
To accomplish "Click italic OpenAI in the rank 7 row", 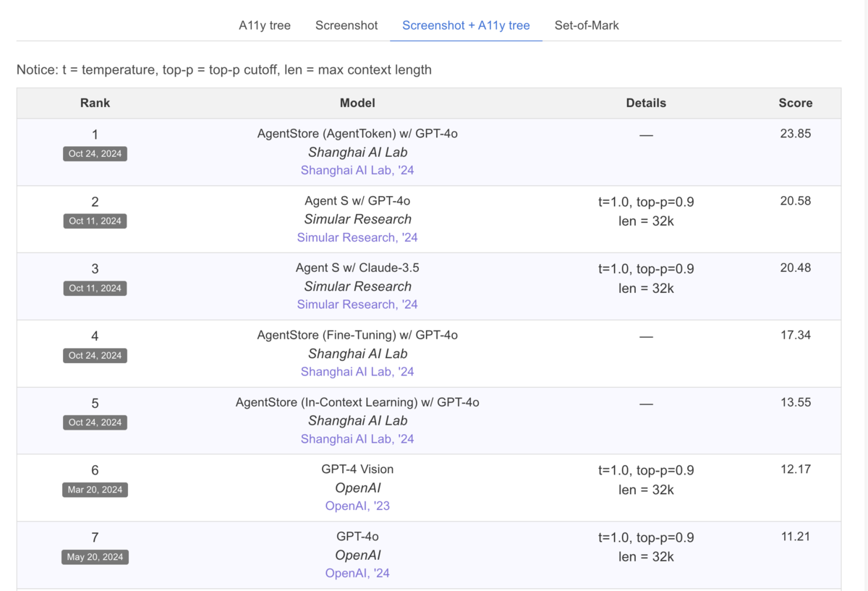I will 357,555.
